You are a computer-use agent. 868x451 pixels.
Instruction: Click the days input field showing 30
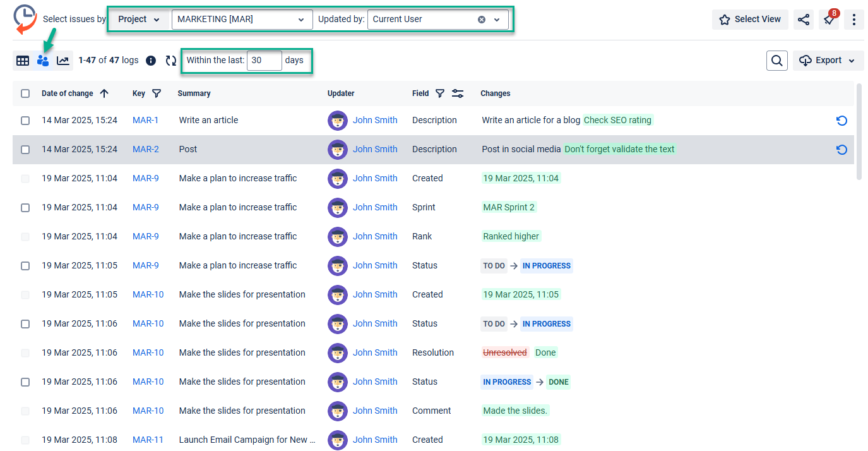pos(264,61)
